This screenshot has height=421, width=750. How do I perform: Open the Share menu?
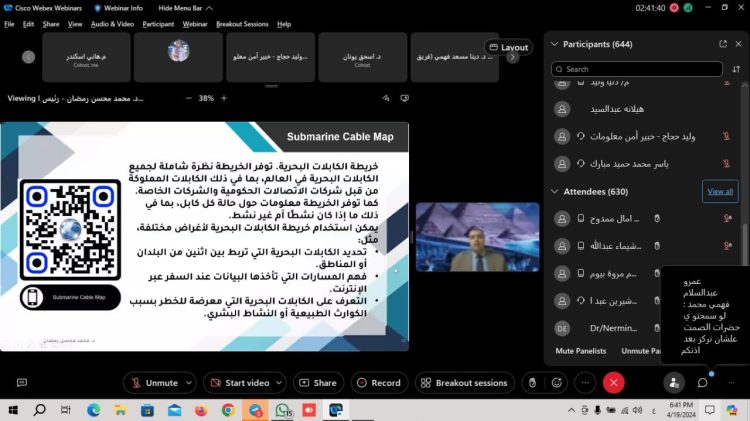click(x=51, y=24)
